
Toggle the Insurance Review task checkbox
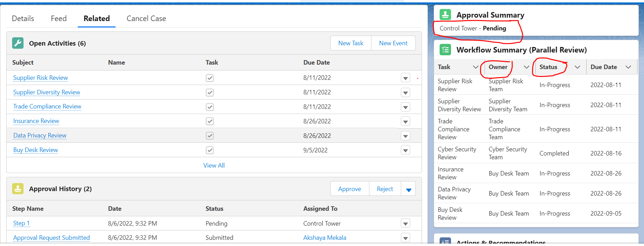point(210,121)
